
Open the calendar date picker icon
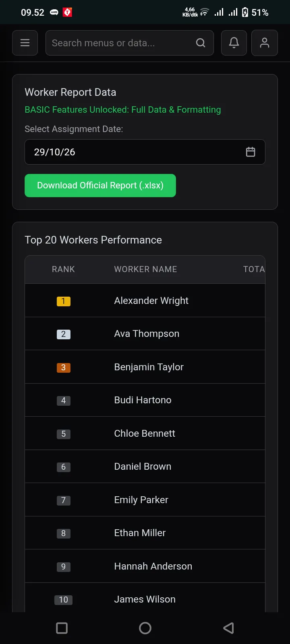tap(251, 152)
